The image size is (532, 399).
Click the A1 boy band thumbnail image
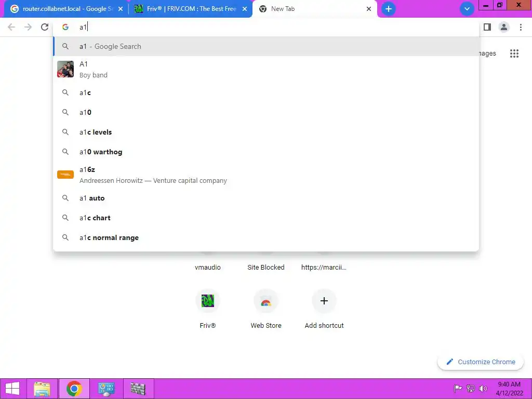pos(65,69)
